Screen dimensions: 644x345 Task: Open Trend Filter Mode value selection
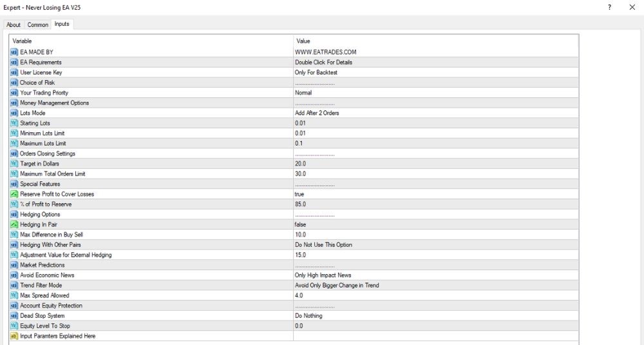point(436,285)
